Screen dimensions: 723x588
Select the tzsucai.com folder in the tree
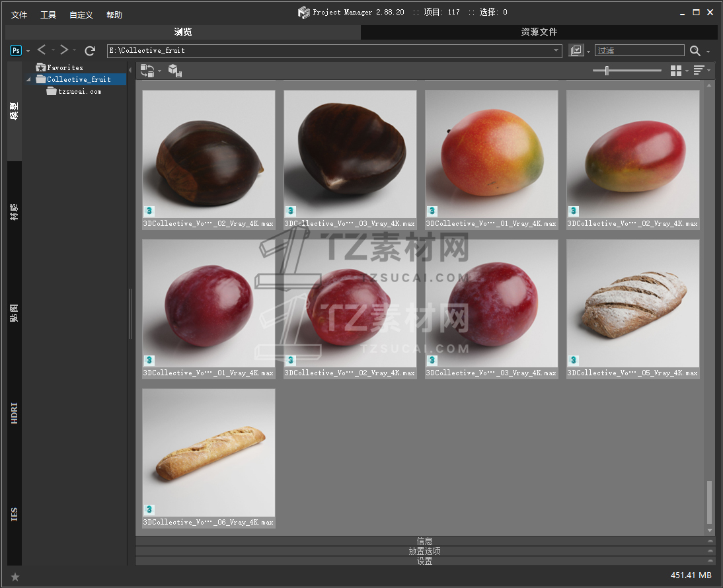pyautogui.click(x=79, y=92)
